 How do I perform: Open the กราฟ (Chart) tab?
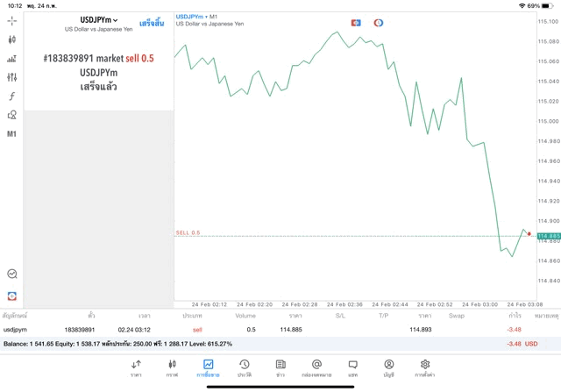pyautogui.click(x=172, y=368)
